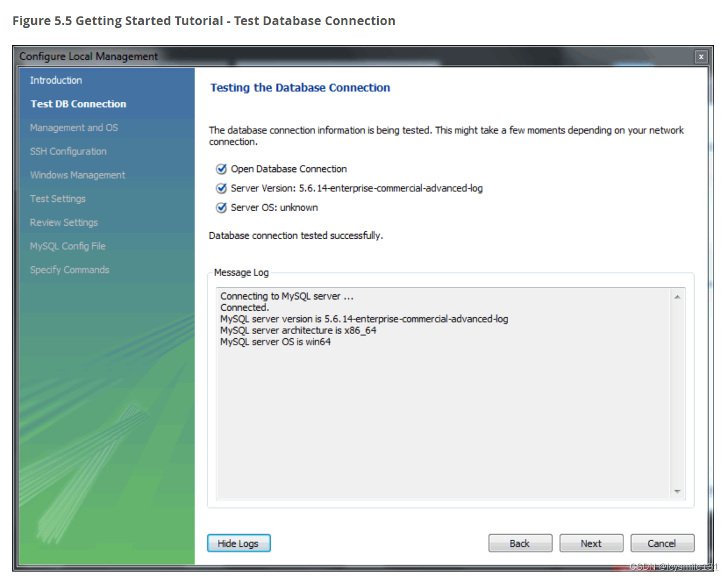
Task: Click the Server Version check icon
Action: 222,188
